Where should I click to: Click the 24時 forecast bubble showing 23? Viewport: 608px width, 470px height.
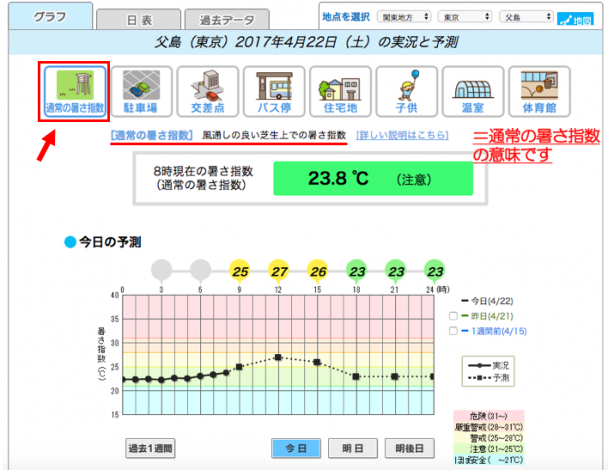[435, 271]
